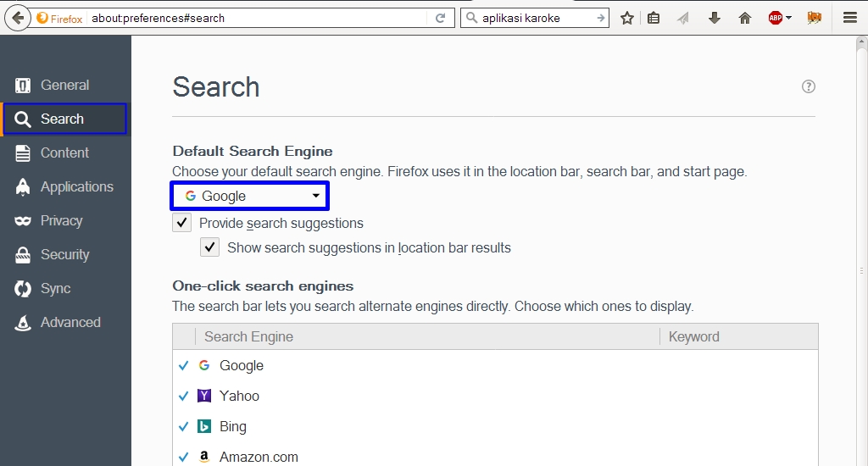
Task: Click the Adblock Plus ABP icon
Action: [775, 18]
